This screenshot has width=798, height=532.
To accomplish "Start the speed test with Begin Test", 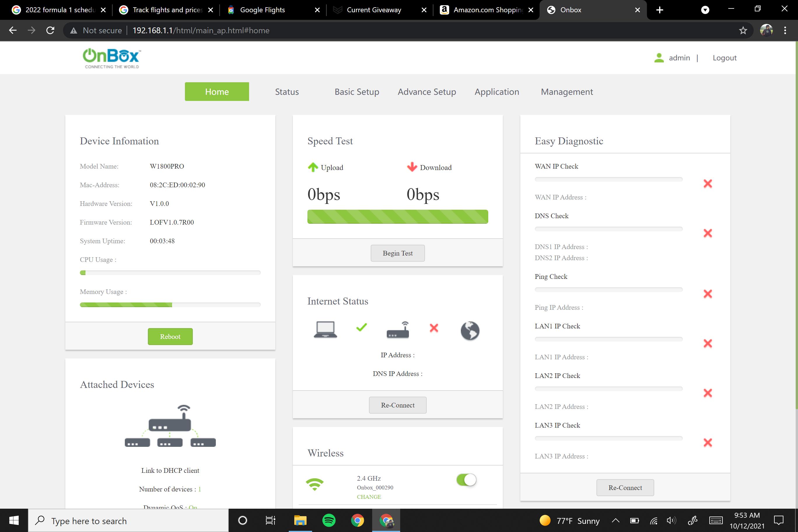I will tap(397, 253).
